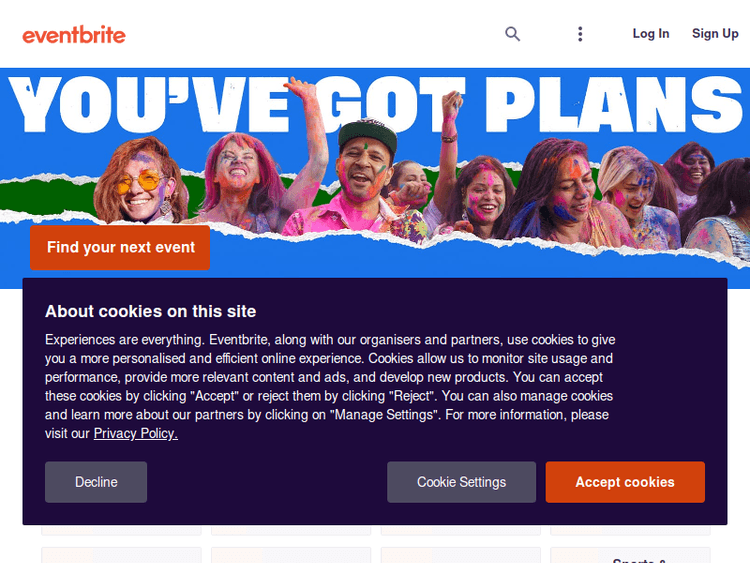The width and height of the screenshot is (750, 563).
Task: Click Log In in the header
Action: pos(650,34)
